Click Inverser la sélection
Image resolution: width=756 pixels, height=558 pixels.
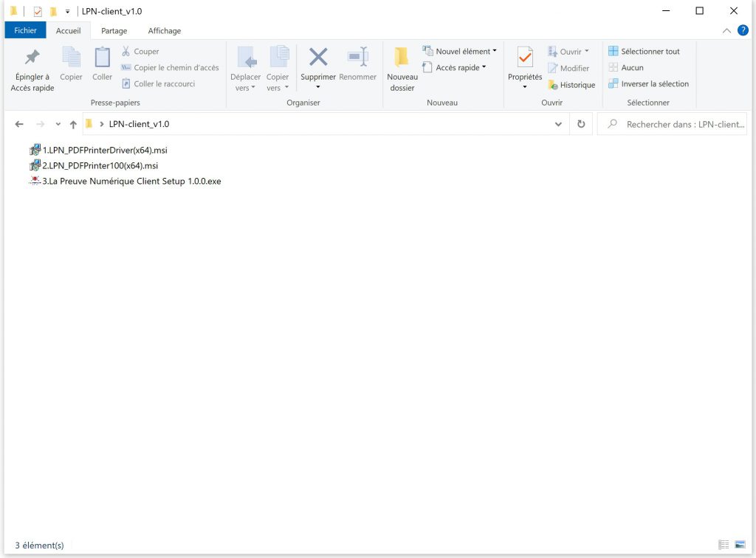tap(648, 83)
